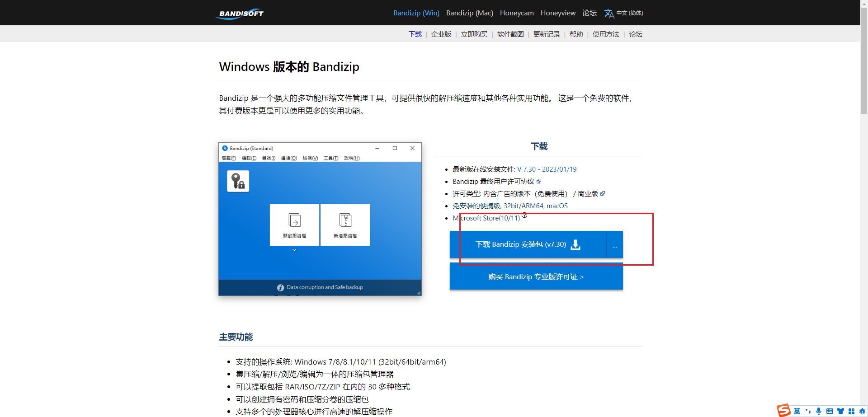Viewport: 868px width, 417px height.
Task: Click the password key icon in Bandizip
Action: tap(238, 180)
